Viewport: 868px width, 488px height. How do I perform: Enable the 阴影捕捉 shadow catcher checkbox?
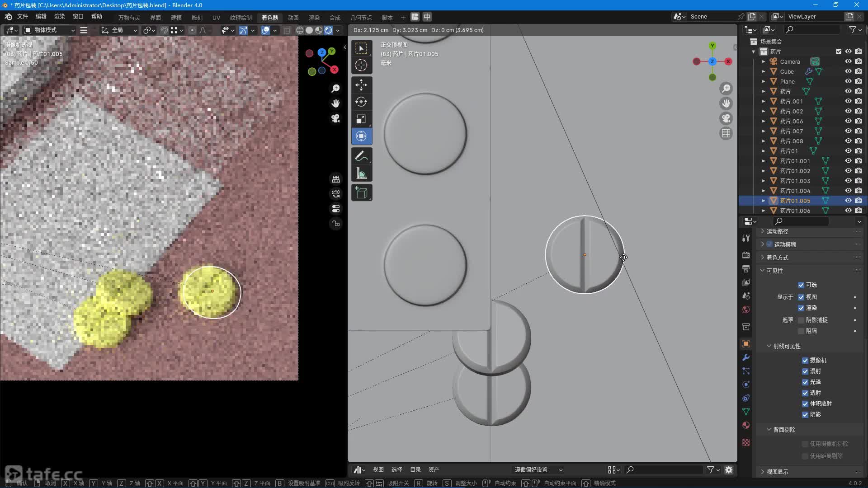coord(801,320)
